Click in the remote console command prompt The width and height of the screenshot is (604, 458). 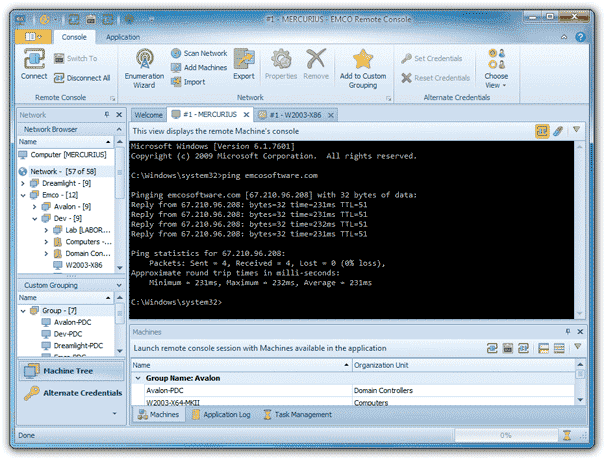point(351,230)
